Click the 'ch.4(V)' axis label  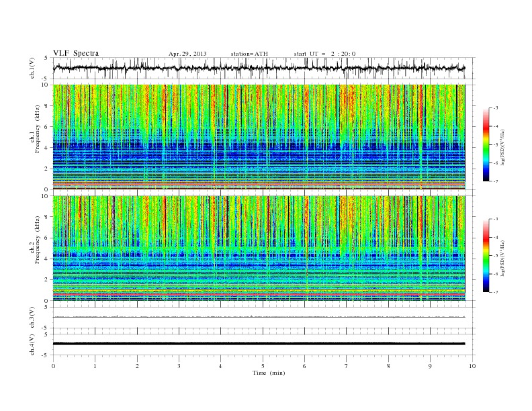tap(32, 345)
